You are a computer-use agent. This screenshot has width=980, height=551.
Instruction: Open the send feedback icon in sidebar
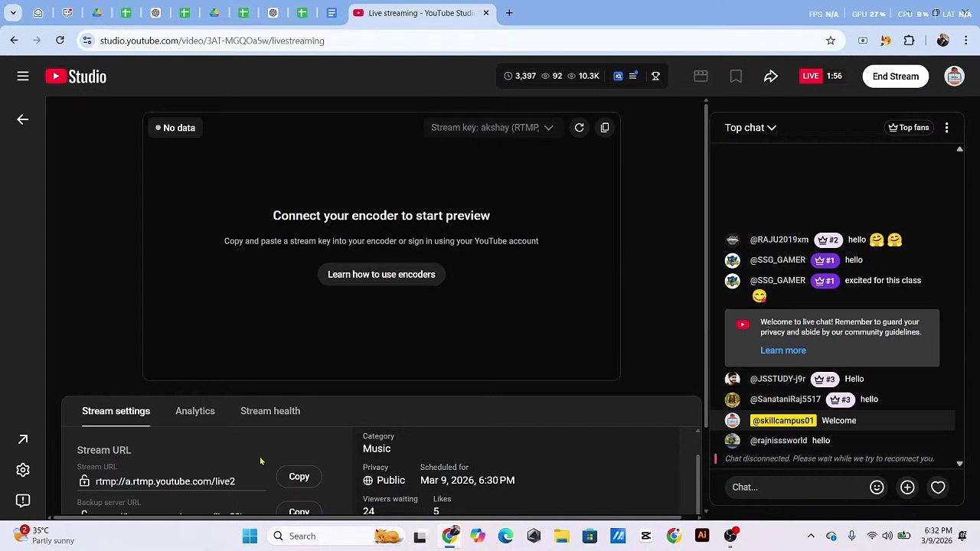23,500
